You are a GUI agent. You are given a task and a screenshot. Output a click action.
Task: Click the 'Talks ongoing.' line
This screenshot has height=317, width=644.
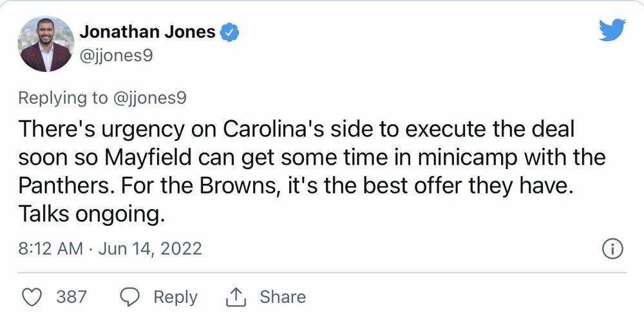(91, 215)
